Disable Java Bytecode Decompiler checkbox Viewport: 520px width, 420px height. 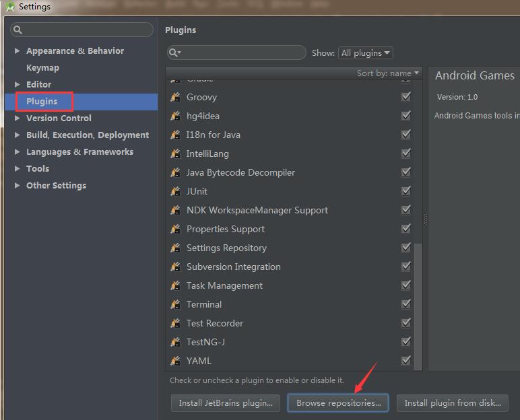click(406, 172)
